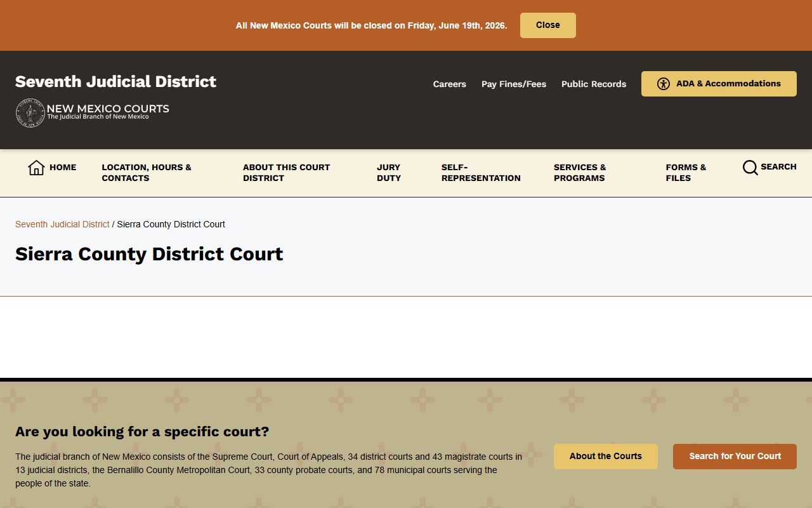Open Services & Programs menu
This screenshot has height=508, width=812.
(580, 173)
